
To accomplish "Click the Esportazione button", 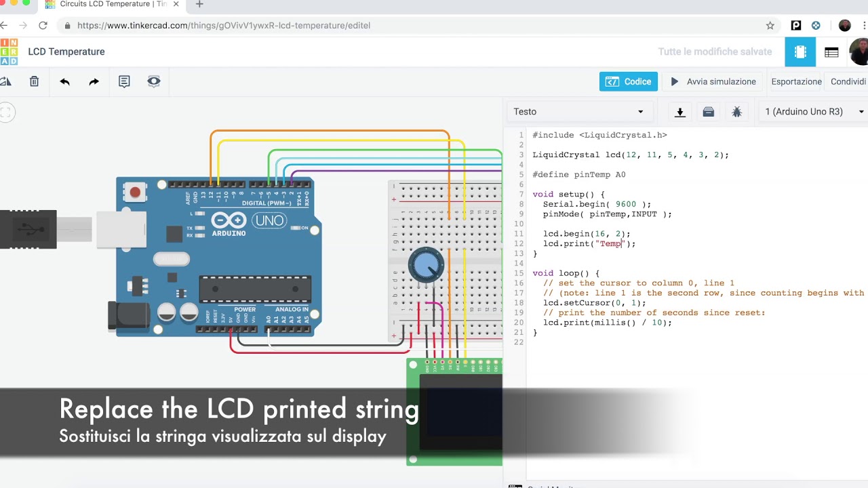I will [796, 81].
